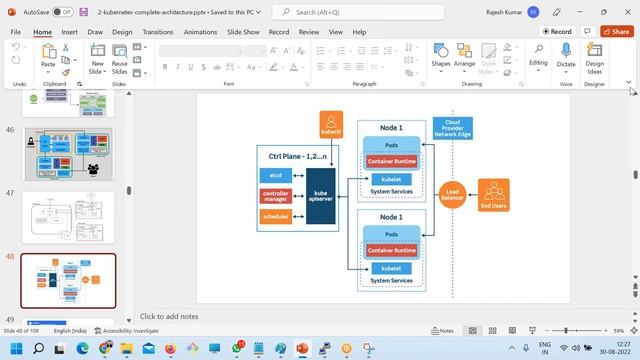
Task: Click the Format Painter brush icon
Action: [x=65, y=73]
